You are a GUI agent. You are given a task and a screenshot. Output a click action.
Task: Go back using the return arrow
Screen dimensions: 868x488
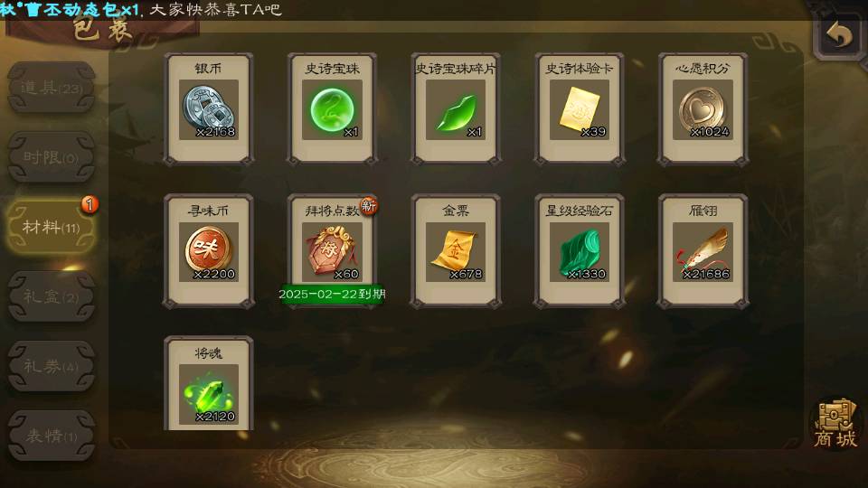(840, 35)
